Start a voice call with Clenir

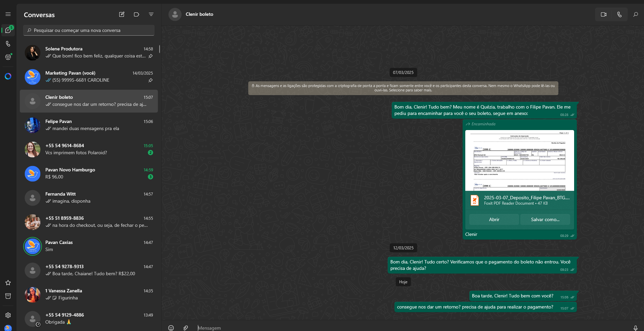(619, 14)
